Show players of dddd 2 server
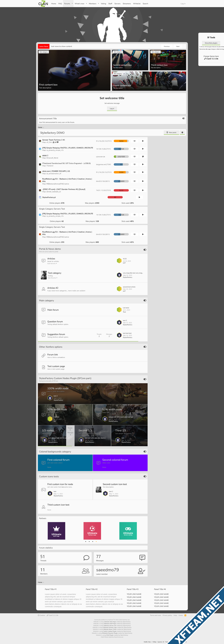 click(135, 156)
